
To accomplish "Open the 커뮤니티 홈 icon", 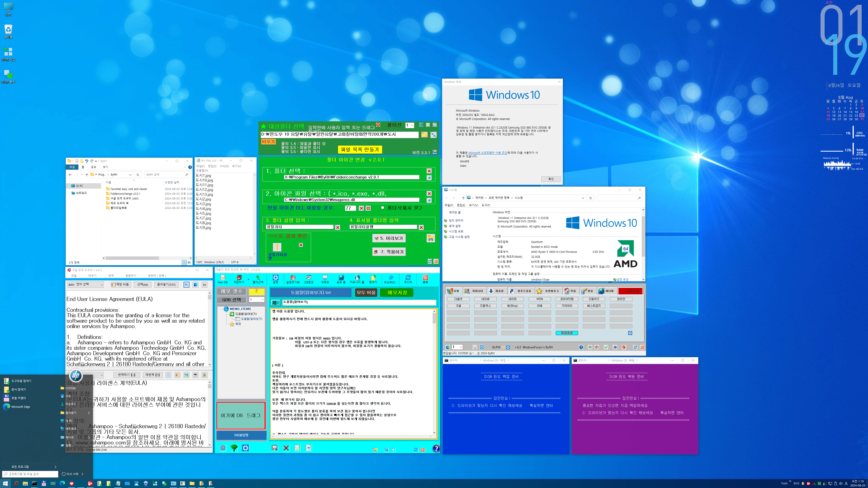I will tap(357, 279).
